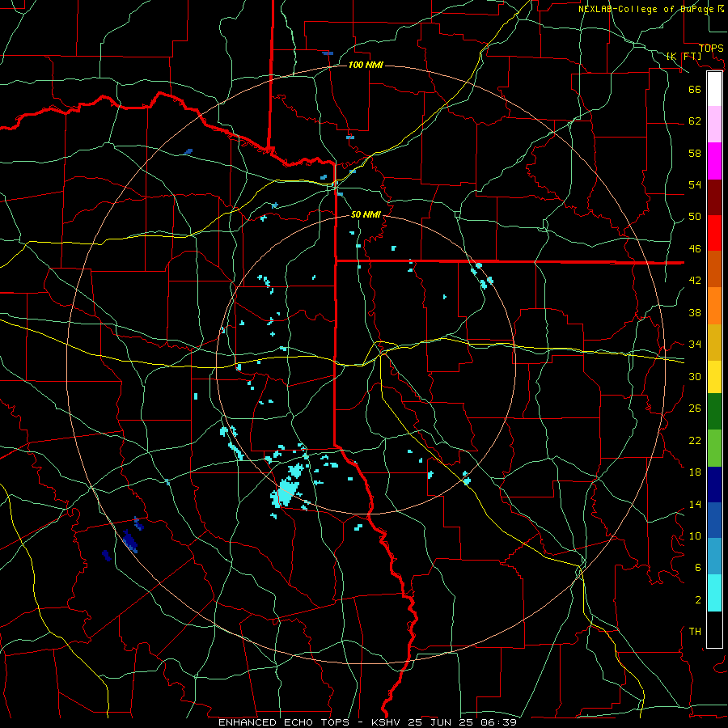728x728 pixels.
Task: Click the 50 NMI range ring label
Action: (366, 214)
